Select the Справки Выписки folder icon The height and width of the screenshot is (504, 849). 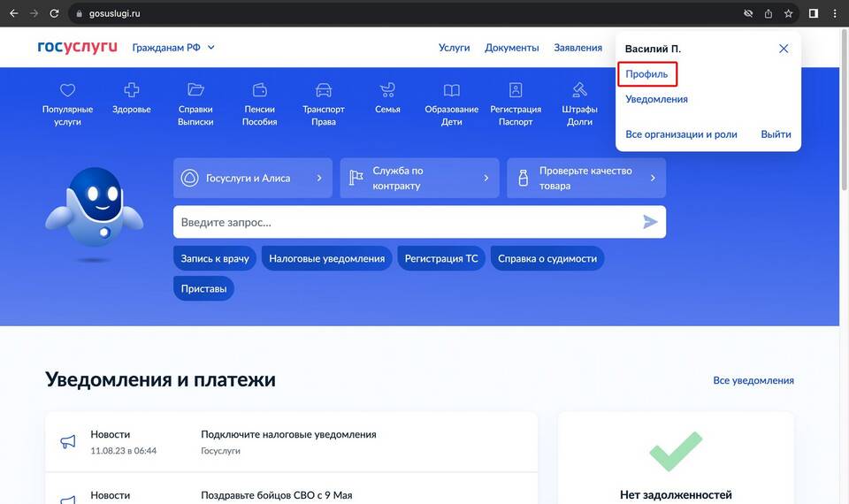tap(195, 90)
